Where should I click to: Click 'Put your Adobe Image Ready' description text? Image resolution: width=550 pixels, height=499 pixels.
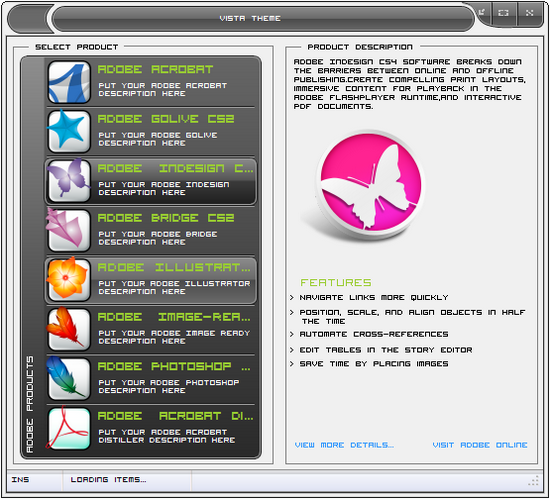(174, 337)
